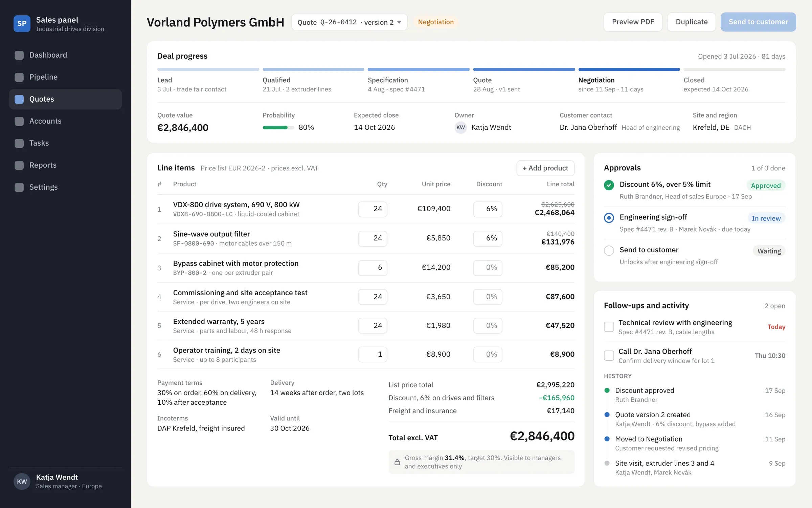Select the Send to customer approval circle
Screen dimensions: 812x508
coord(609,251)
